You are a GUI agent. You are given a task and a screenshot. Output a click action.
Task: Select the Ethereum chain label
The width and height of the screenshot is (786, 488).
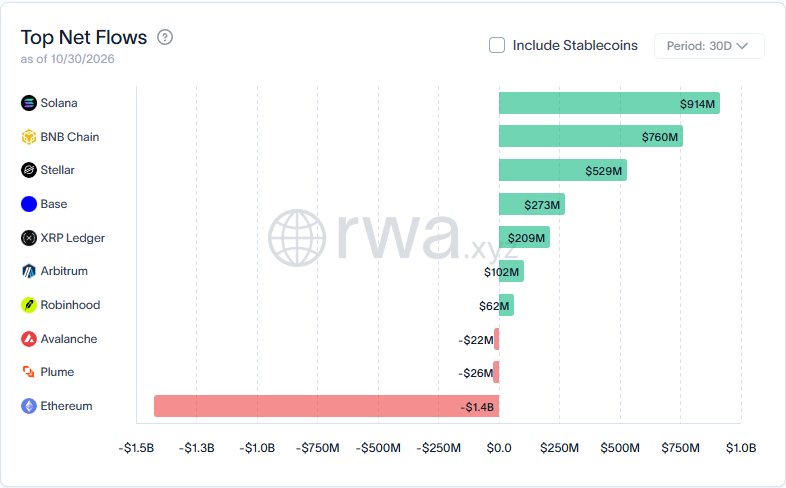[x=66, y=406]
